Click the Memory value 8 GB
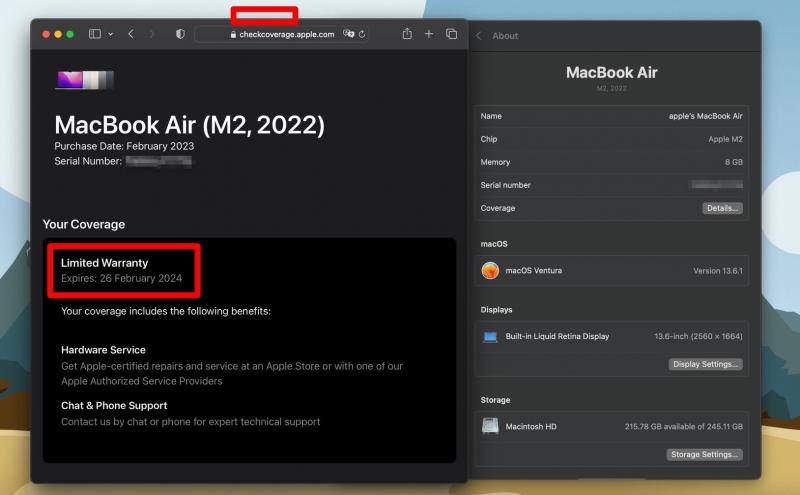The height and width of the screenshot is (495, 800). 734,162
